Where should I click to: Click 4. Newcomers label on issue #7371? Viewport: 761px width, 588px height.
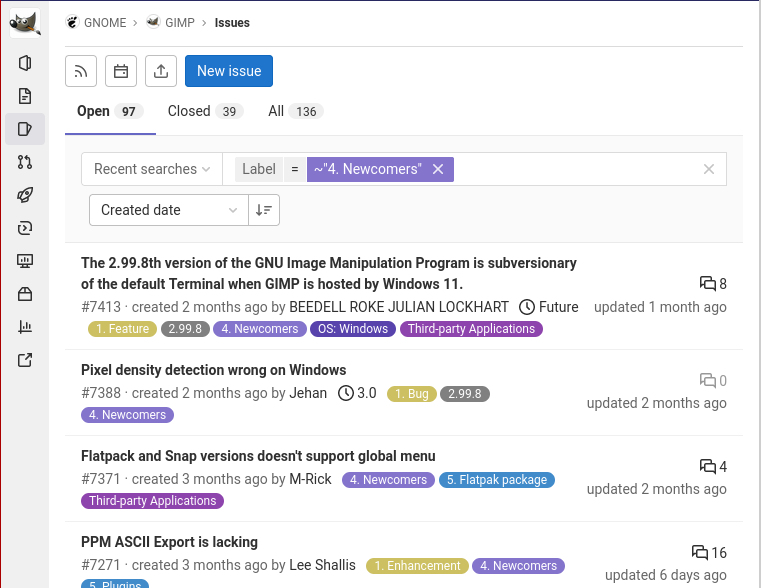tap(388, 480)
